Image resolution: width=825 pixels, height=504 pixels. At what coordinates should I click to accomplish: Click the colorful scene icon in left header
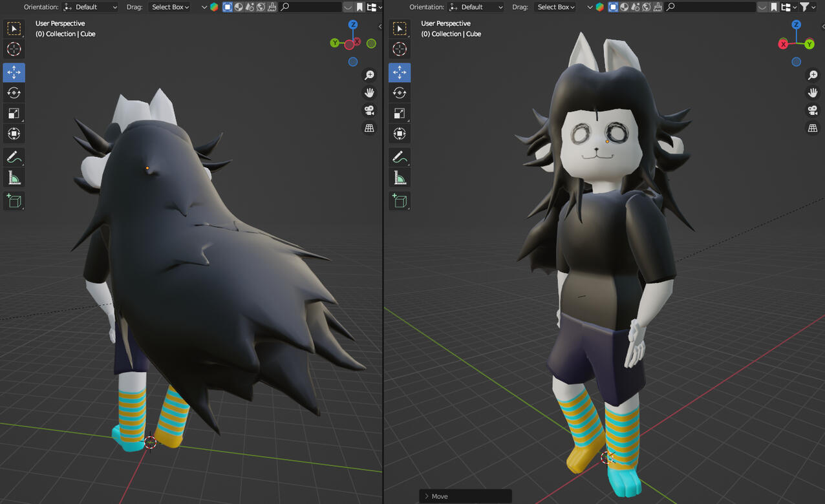click(215, 7)
